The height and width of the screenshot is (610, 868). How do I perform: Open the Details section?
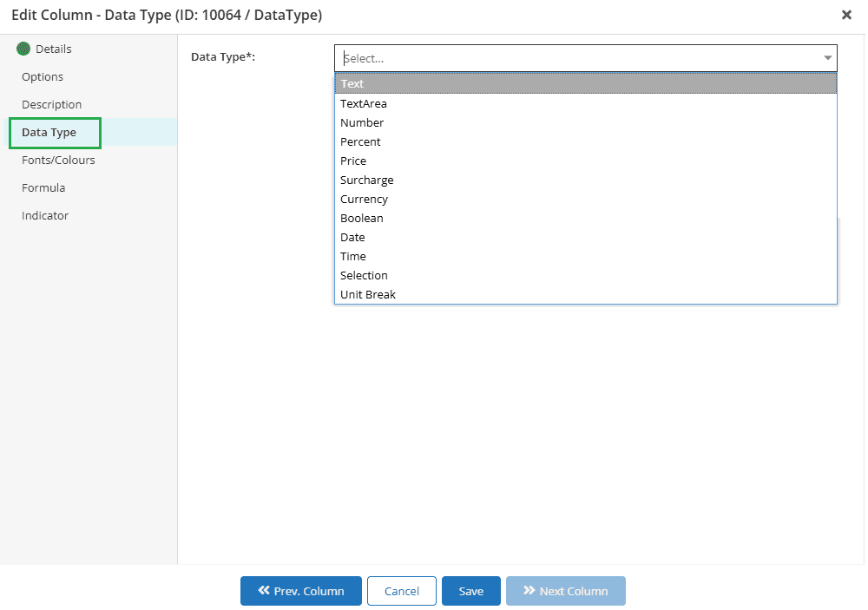click(x=53, y=49)
